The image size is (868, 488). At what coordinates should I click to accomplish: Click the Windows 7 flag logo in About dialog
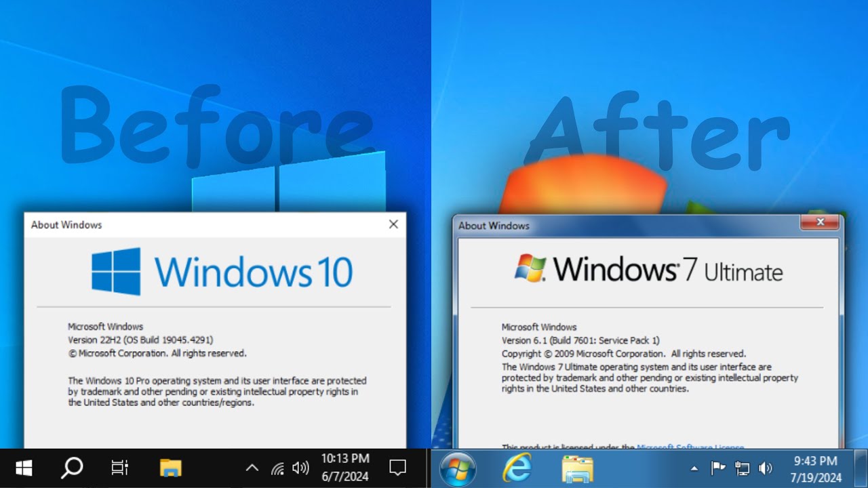pyautogui.click(x=530, y=268)
